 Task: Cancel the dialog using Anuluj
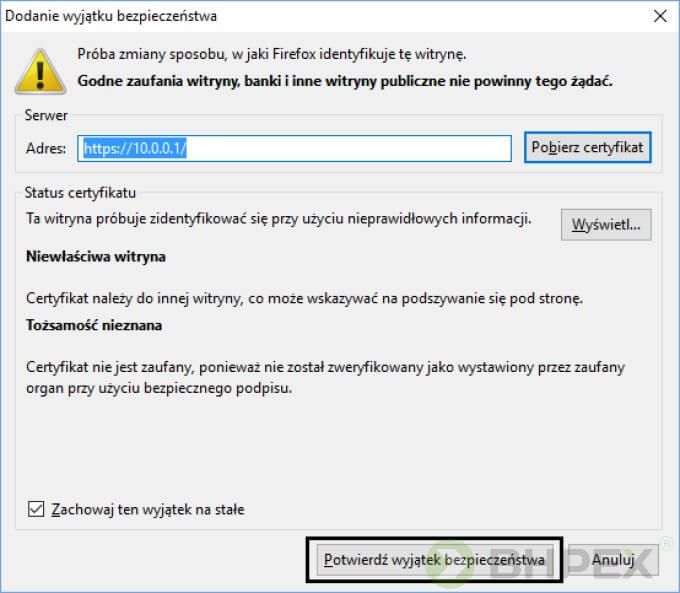(x=613, y=560)
